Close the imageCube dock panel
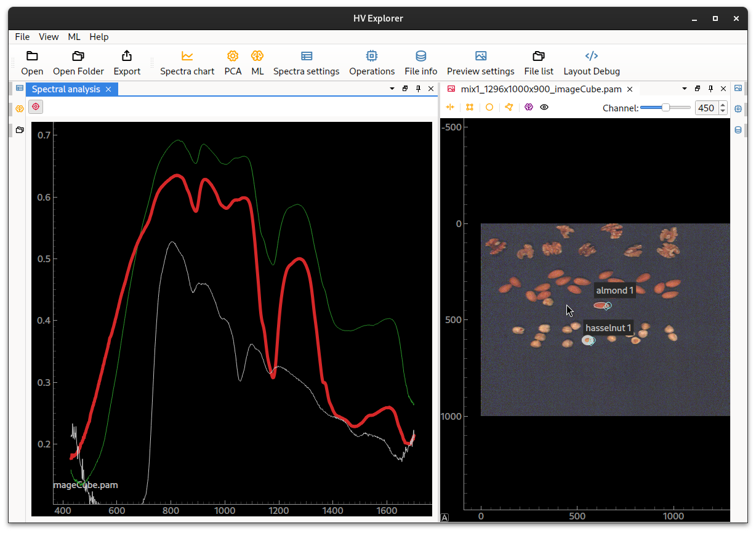Image resolution: width=756 pixels, height=533 pixels. pyautogui.click(x=723, y=89)
